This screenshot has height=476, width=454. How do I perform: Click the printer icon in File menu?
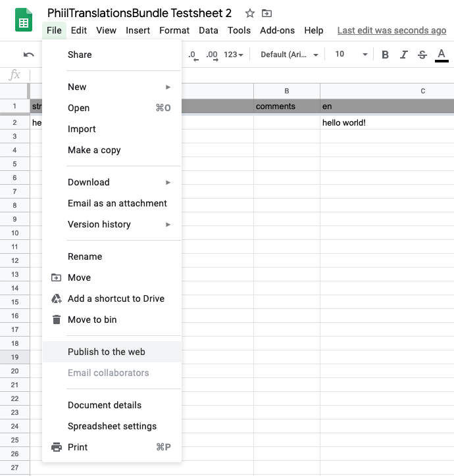point(57,447)
